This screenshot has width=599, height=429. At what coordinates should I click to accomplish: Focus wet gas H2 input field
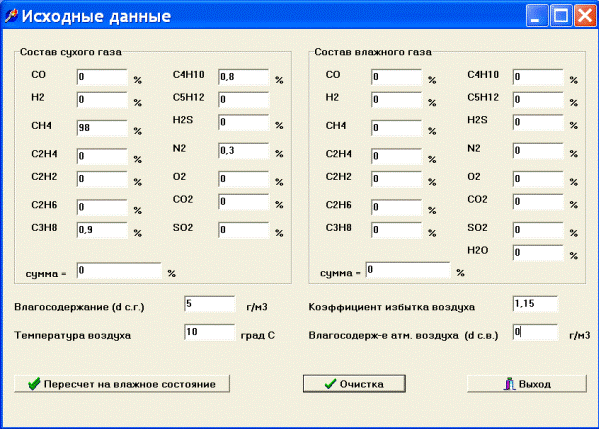click(x=397, y=100)
